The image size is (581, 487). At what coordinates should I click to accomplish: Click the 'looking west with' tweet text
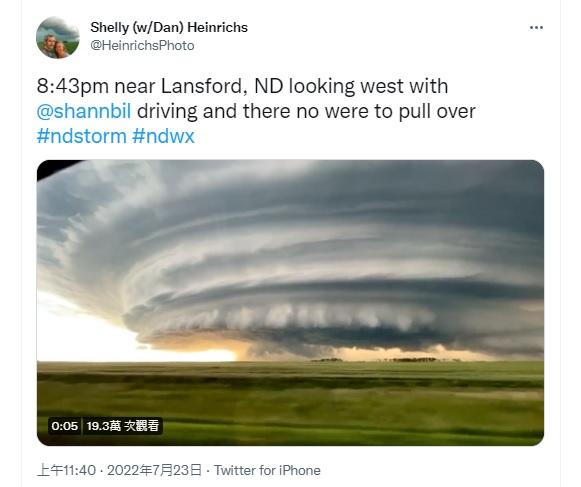point(368,86)
